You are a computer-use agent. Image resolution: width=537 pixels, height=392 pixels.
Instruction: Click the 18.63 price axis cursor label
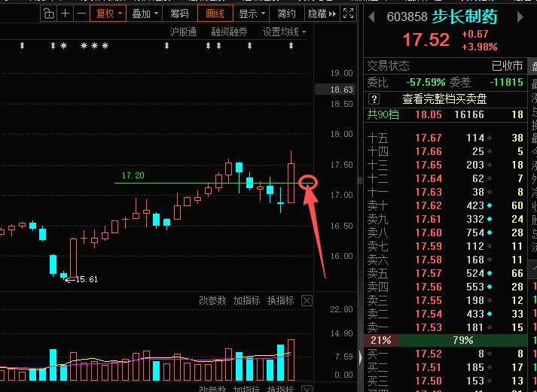(336, 90)
